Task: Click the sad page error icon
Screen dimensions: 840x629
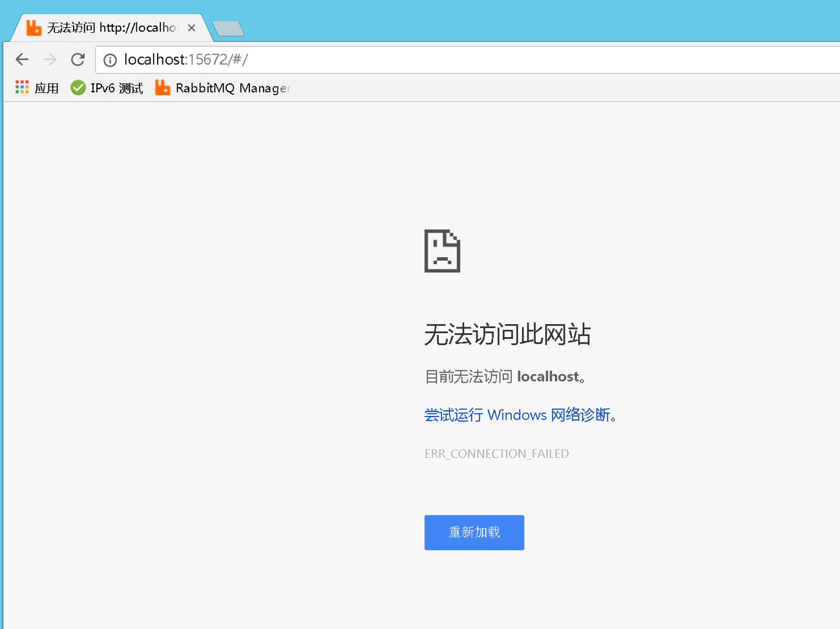Action: [x=442, y=251]
